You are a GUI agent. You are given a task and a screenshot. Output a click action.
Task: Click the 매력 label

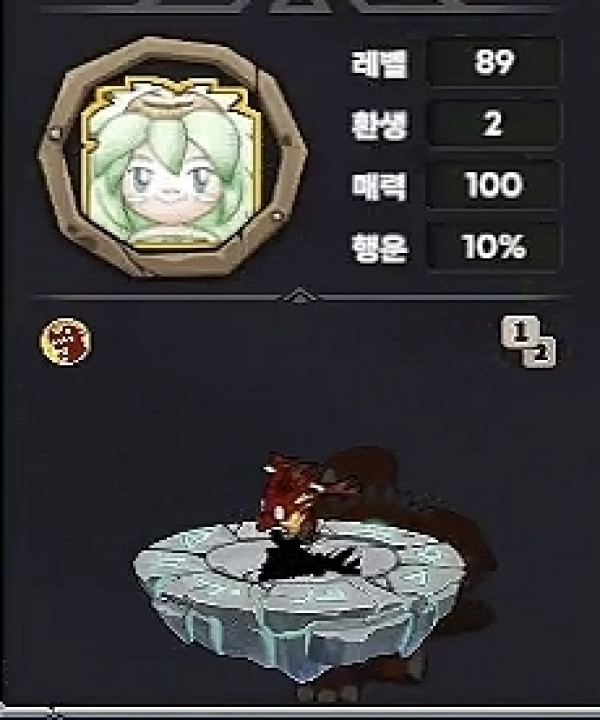click(x=379, y=186)
